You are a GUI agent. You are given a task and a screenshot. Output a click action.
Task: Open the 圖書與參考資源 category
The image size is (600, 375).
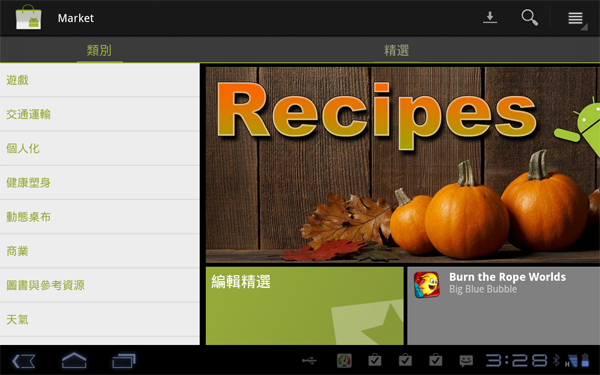[99, 285]
